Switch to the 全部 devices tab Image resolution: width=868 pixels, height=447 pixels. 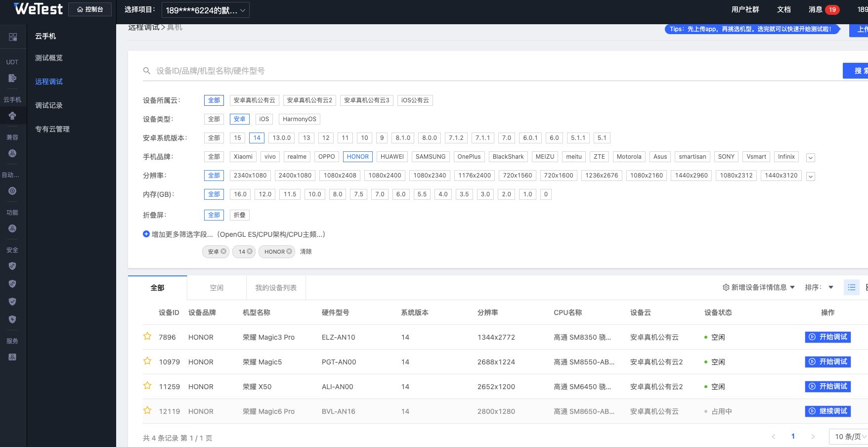[157, 288]
